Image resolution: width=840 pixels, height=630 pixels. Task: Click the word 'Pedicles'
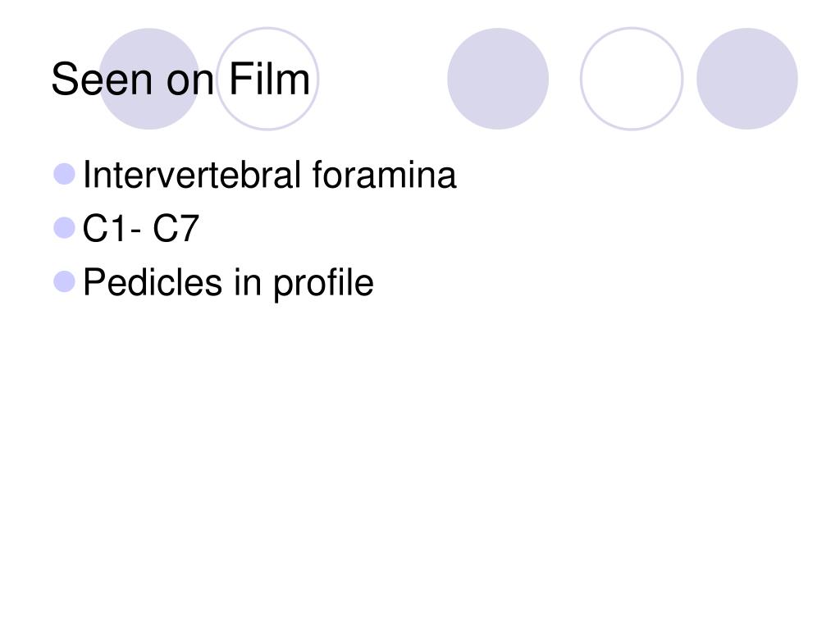(x=152, y=282)
